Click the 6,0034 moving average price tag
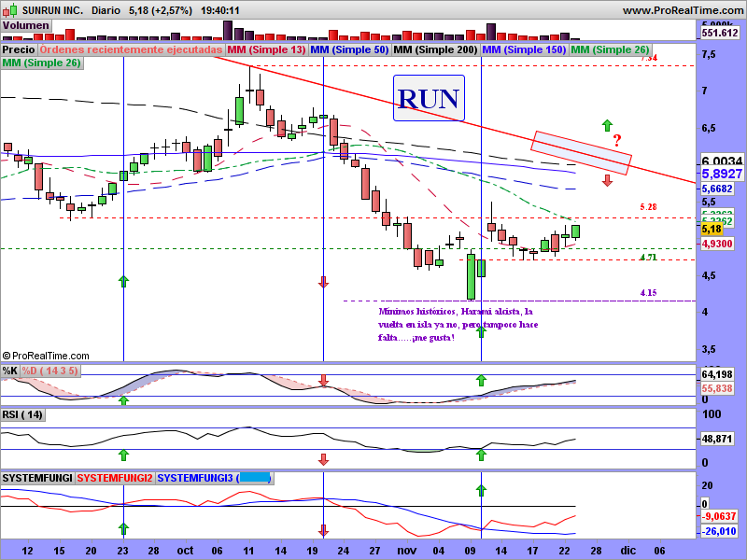This screenshot has width=747, height=560. coord(722,161)
